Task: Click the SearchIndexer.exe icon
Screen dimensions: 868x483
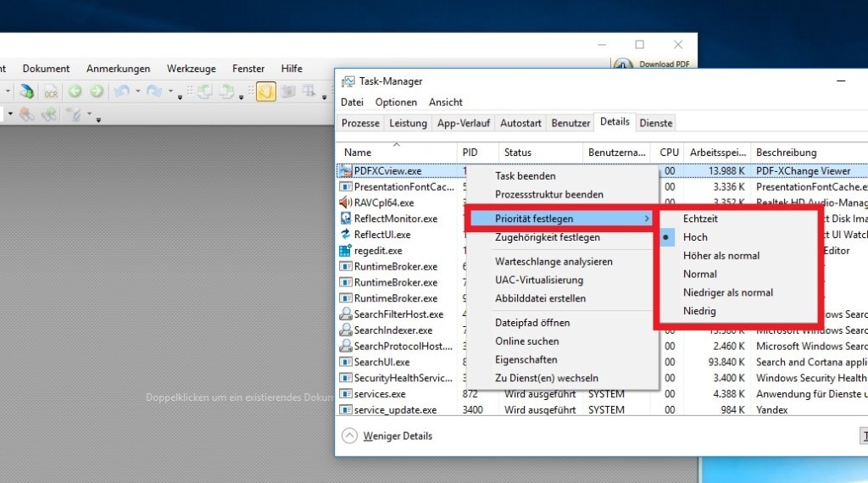Action: 346,330
